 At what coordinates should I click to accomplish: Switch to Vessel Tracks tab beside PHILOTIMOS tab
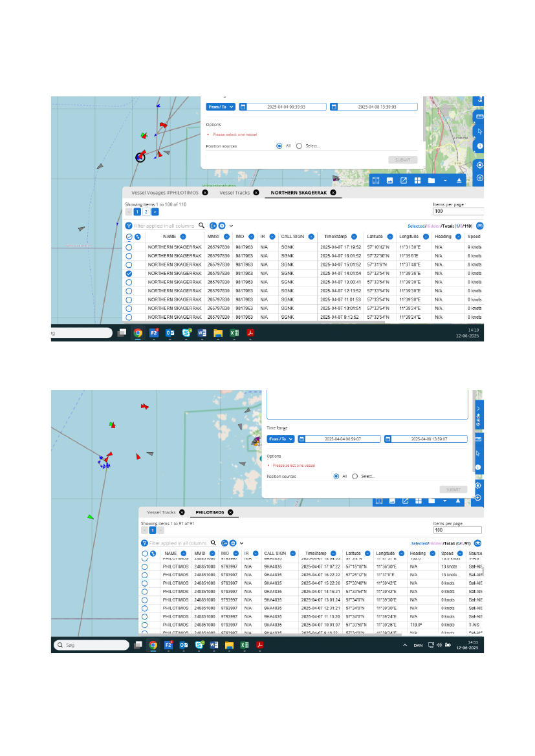pos(161,512)
